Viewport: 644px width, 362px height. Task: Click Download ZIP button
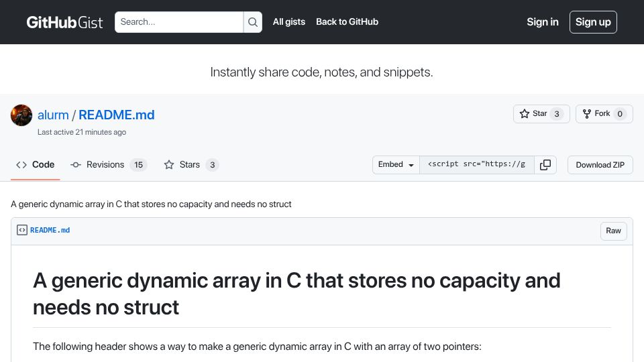(600, 165)
